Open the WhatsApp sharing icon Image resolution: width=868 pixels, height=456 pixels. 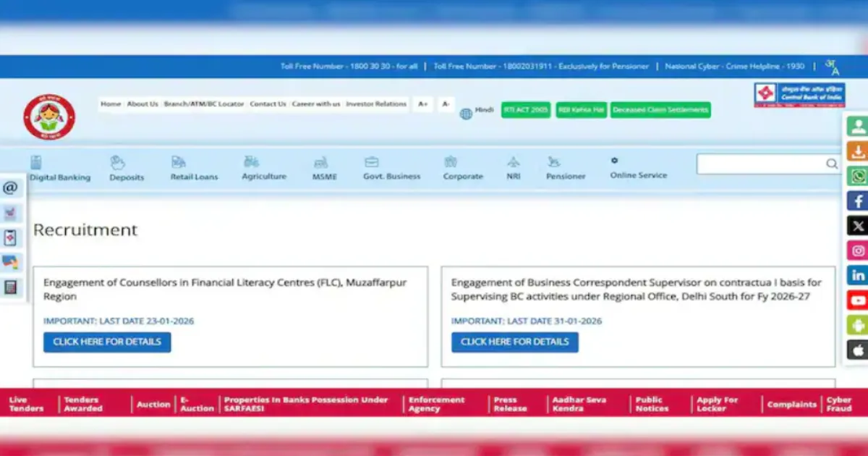pyautogui.click(x=856, y=176)
